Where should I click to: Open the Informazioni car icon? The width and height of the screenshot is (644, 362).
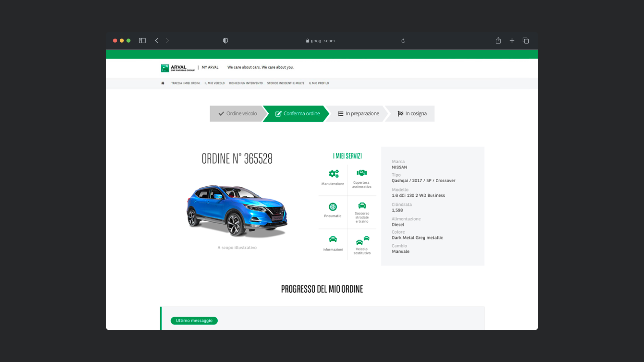(333, 239)
